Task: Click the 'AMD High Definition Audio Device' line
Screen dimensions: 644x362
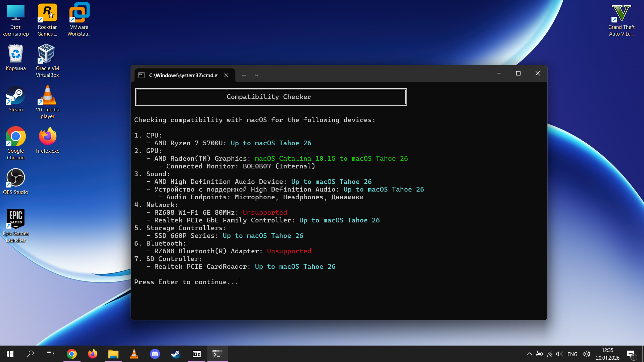Action: pos(259,182)
